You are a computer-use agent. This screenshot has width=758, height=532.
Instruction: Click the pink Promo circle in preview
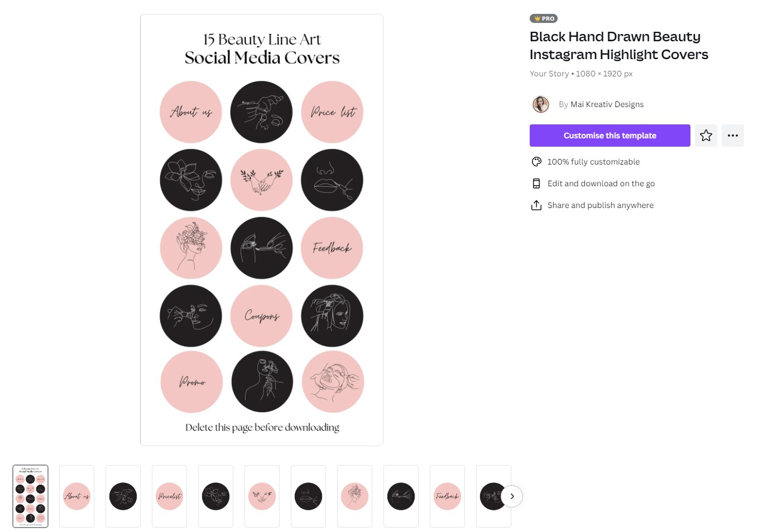191,382
